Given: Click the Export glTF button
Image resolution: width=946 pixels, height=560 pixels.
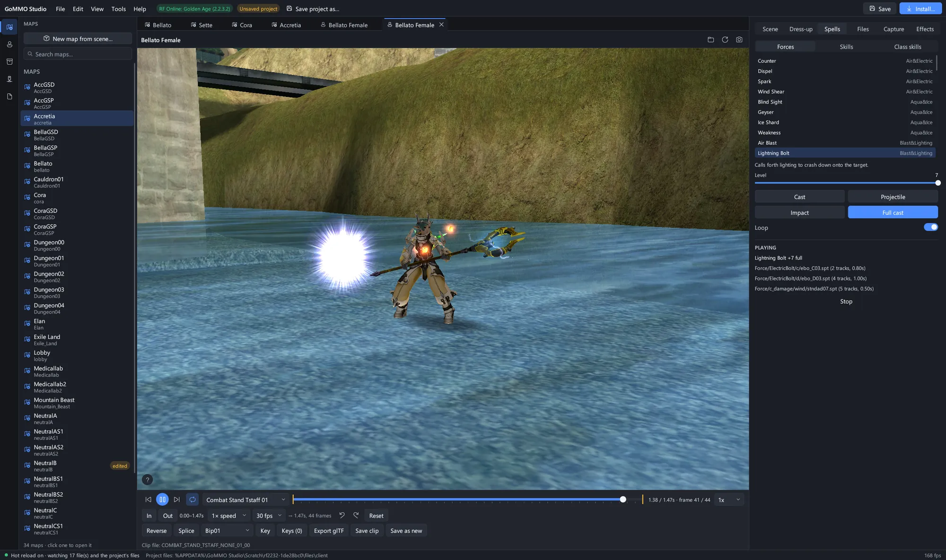Looking at the screenshot, I should pos(329,531).
